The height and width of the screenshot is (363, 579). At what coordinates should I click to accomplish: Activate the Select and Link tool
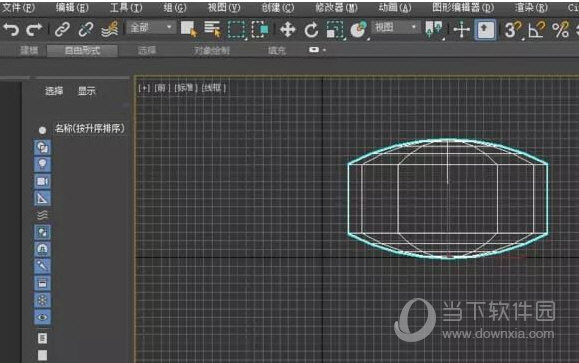pyautogui.click(x=62, y=29)
